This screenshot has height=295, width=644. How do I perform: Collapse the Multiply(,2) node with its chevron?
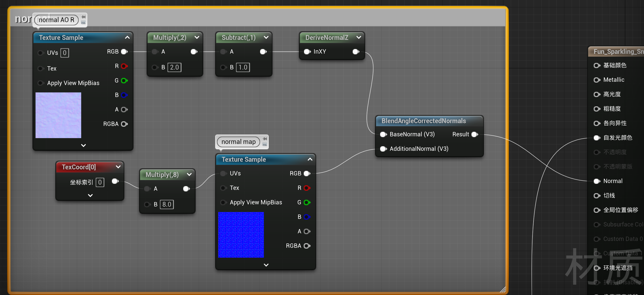click(x=197, y=38)
